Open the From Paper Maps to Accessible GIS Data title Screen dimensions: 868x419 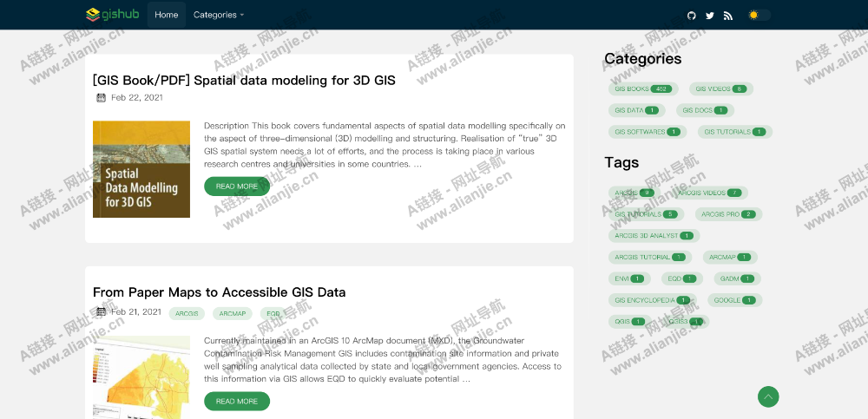pyautogui.click(x=220, y=292)
